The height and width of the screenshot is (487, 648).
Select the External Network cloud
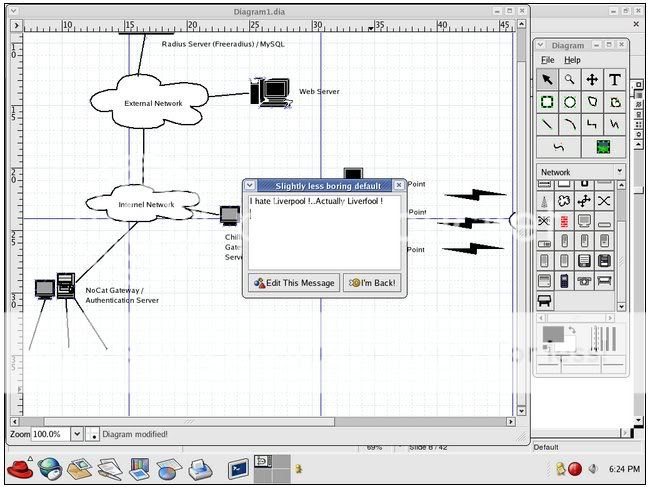point(150,102)
